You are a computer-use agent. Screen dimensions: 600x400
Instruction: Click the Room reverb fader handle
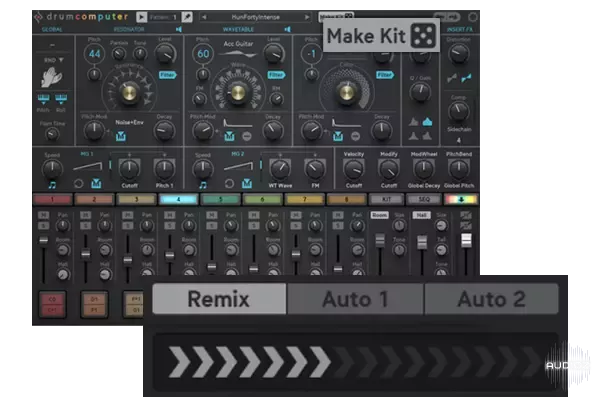380,240
